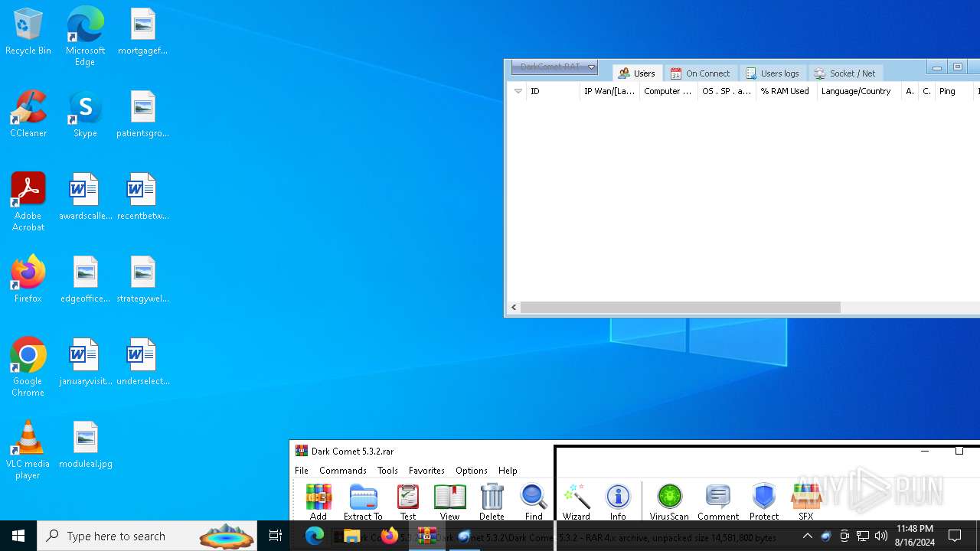Sort by the ID column header
Image resolution: width=980 pixels, height=551 pixels.
(553, 91)
